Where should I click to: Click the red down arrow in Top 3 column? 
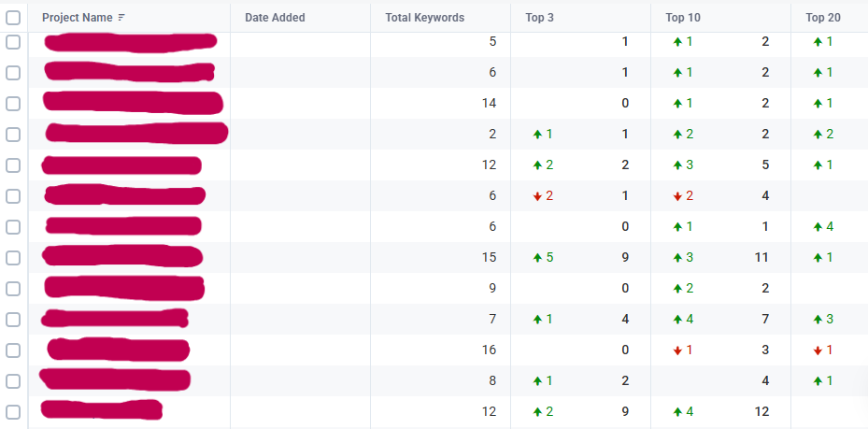click(537, 196)
